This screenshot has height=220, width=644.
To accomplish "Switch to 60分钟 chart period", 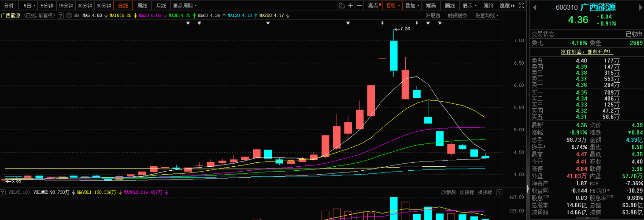I will point(104,6).
